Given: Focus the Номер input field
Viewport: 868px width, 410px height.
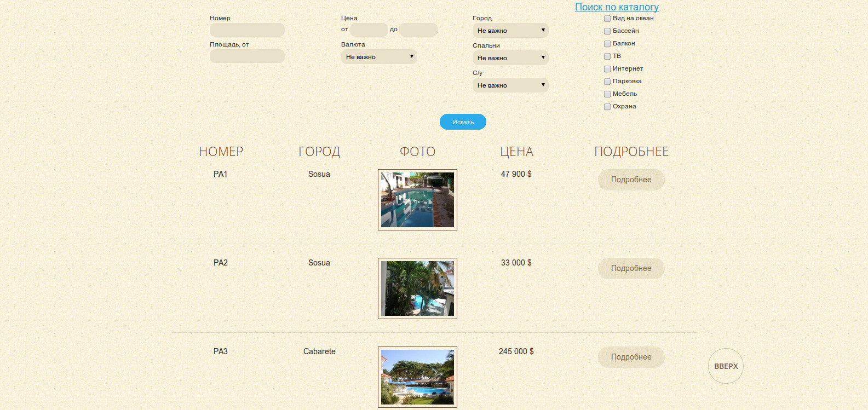Looking at the screenshot, I should tap(247, 30).
